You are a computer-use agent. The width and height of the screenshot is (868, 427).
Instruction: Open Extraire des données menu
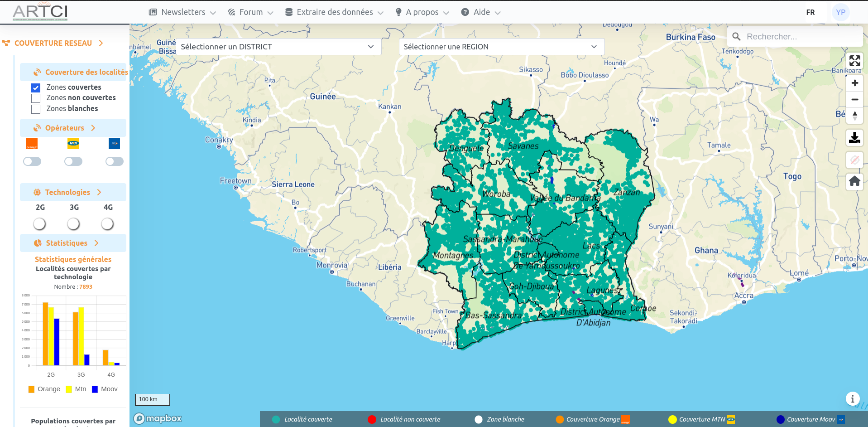point(334,12)
